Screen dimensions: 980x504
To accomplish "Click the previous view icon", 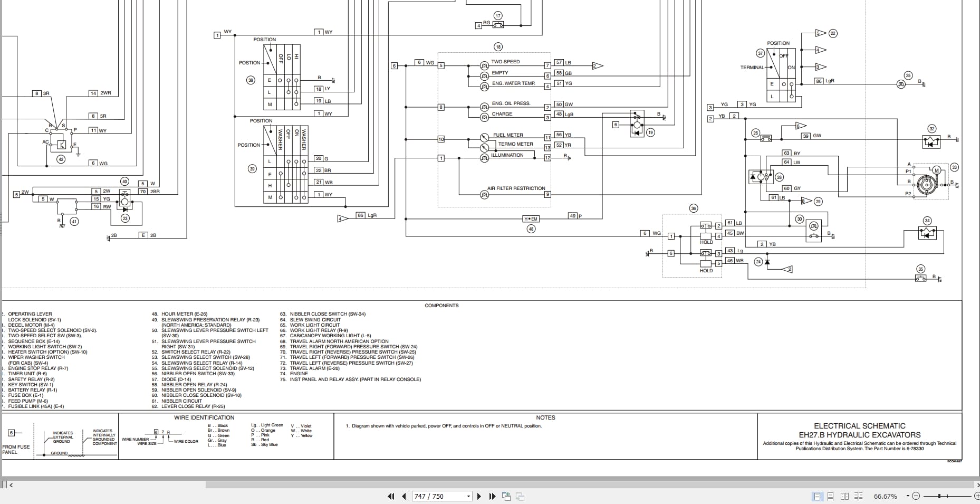I will pos(506,496).
